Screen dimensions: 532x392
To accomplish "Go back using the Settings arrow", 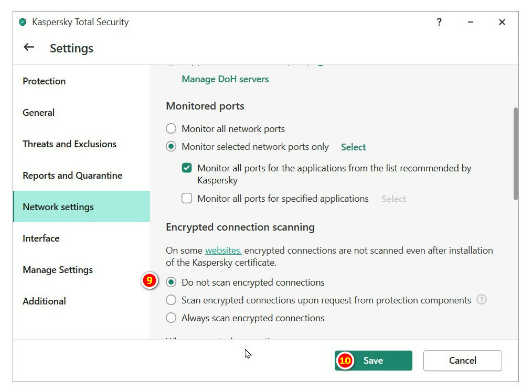I will (29, 48).
